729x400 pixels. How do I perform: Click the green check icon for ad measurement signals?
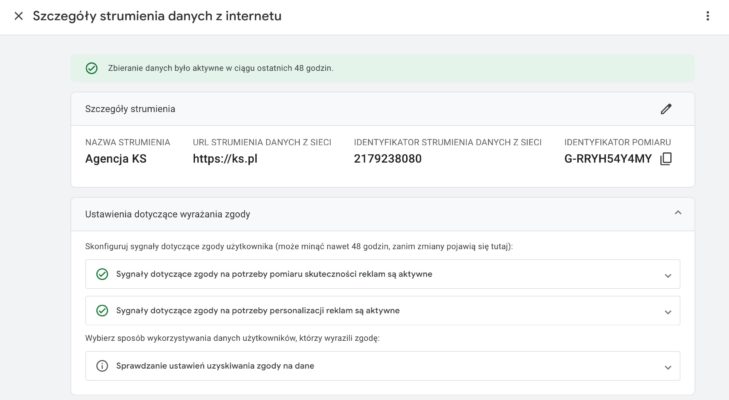[x=102, y=274]
